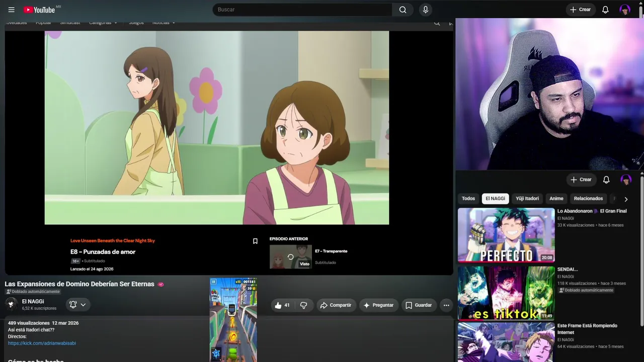
Task: Click the bell icon above the filter chips
Action: tap(606, 179)
